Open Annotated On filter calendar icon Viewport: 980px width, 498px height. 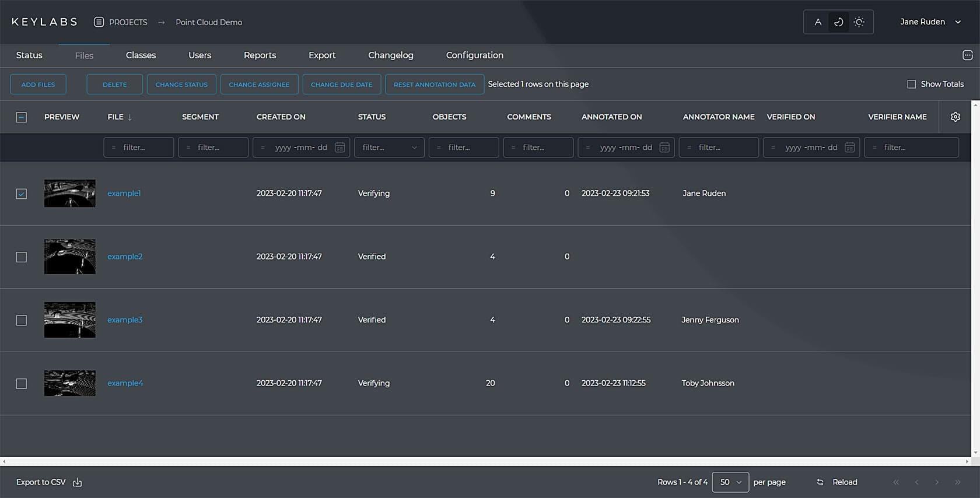(664, 148)
